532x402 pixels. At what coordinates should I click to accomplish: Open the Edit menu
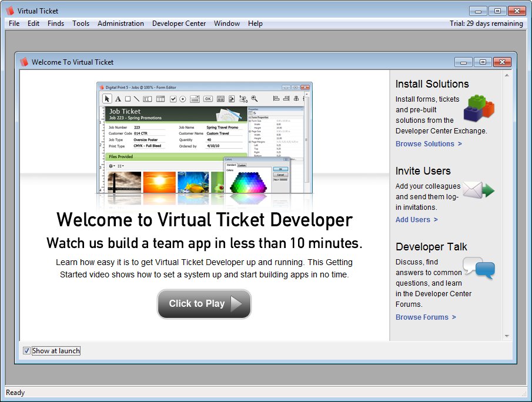34,24
